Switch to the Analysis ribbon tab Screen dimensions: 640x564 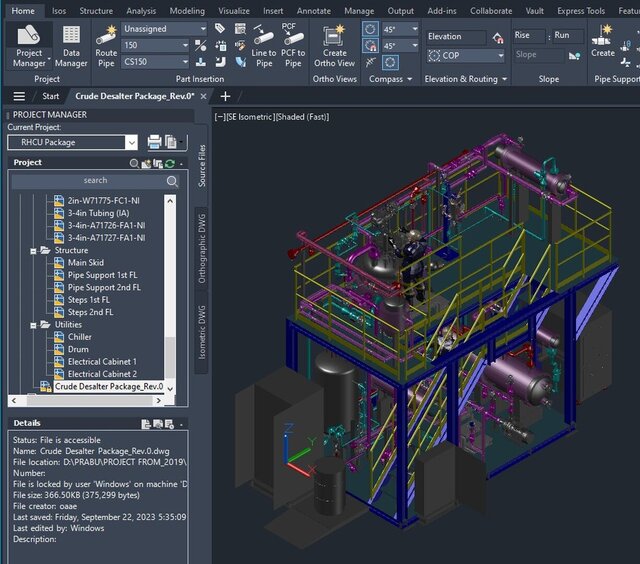tap(141, 11)
